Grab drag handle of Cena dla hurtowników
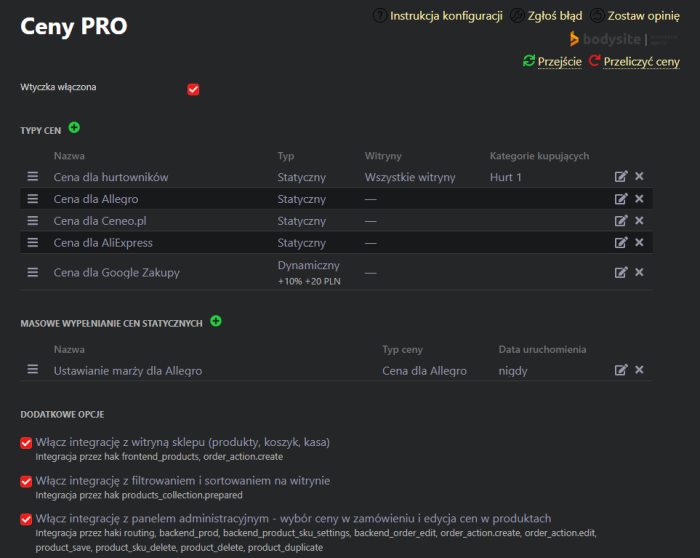Image resolution: width=700 pixels, height=558 pixels. click(x=33, y=176)
